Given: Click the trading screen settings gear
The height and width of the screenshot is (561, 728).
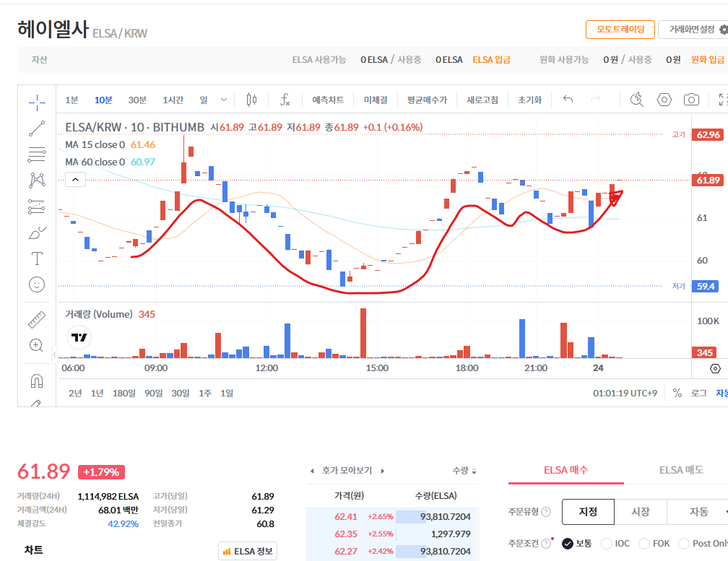Looking at the screenshot, I should pos(724,30).
